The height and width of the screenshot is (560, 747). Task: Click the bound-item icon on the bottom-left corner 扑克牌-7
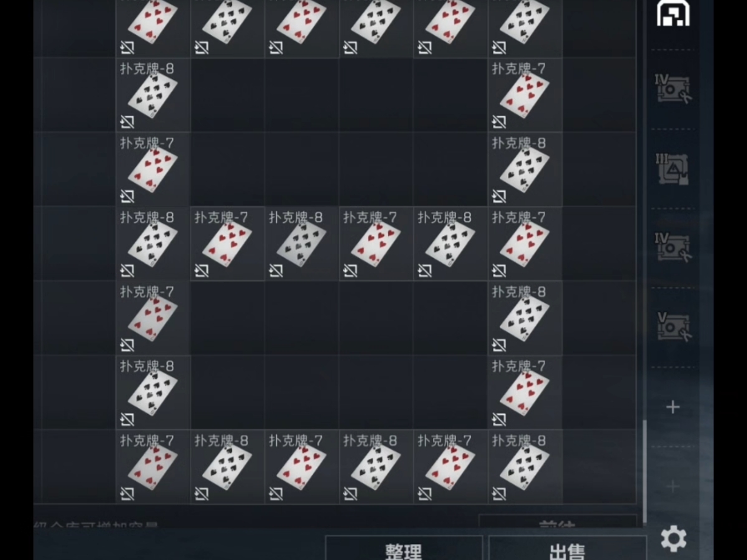[127, 494]
